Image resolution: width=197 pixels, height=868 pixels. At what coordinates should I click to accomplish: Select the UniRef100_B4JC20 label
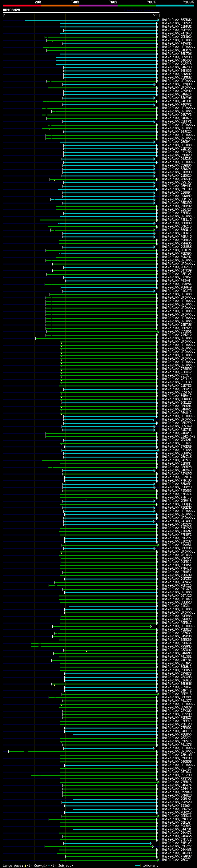coord(177,132)
